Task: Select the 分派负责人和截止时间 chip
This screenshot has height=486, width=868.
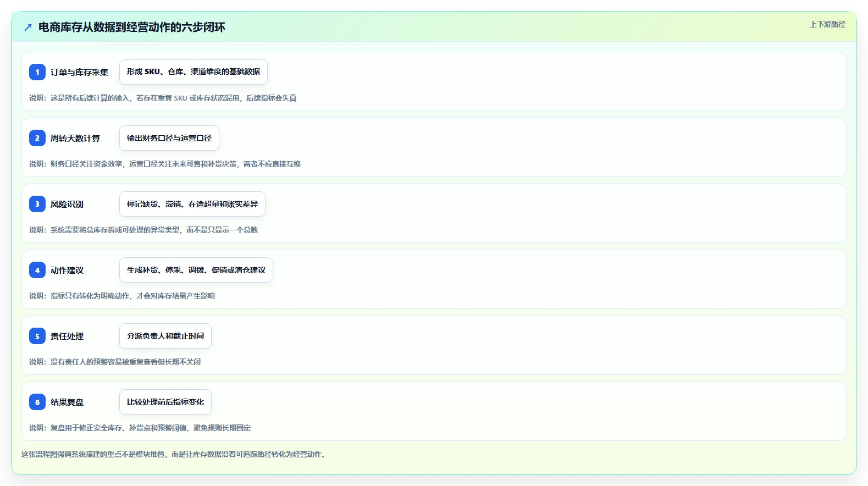Action: [x=165, y=336]
